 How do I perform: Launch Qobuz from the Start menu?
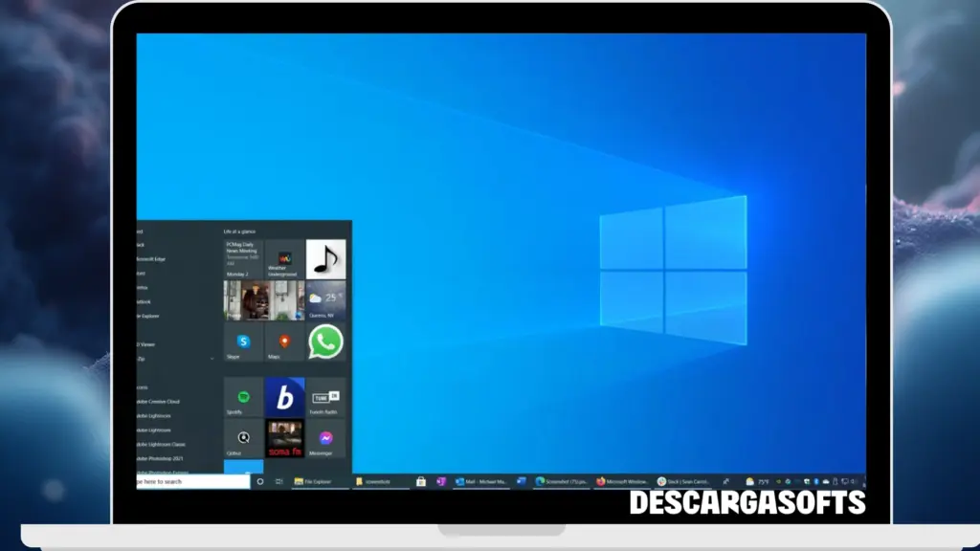coord(243,436)
